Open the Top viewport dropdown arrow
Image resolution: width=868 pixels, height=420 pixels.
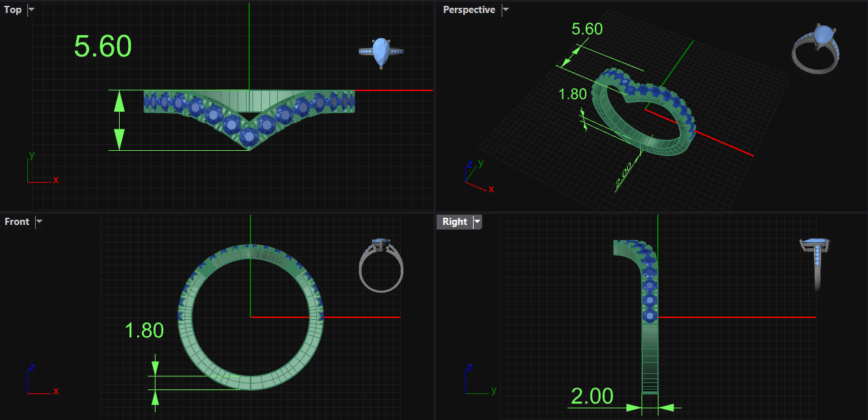click(31, 10)
